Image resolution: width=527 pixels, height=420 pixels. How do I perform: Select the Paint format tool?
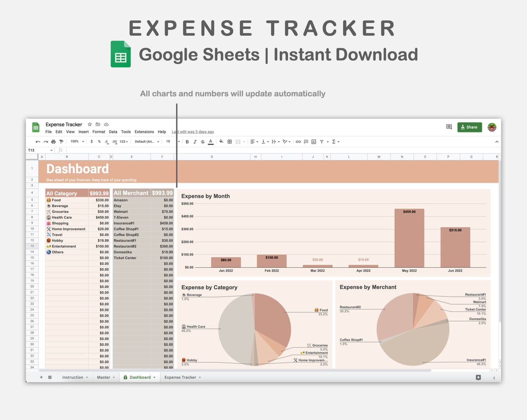(61, 141)
